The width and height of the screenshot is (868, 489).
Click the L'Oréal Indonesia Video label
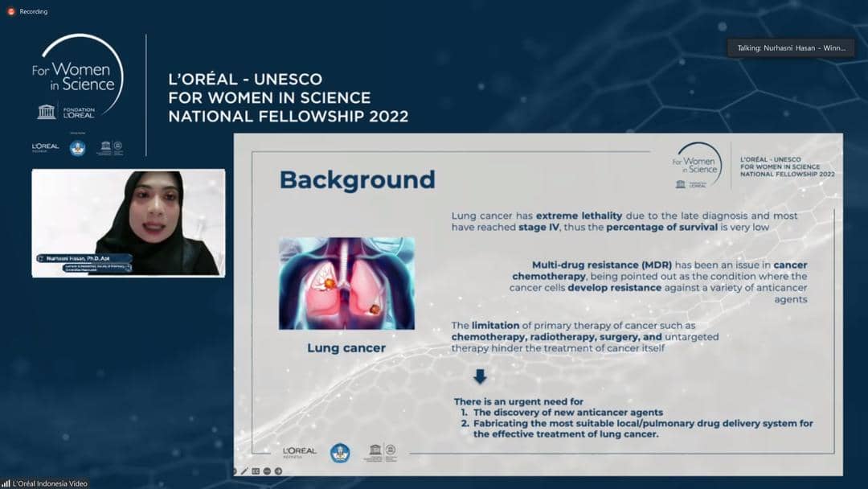(x=50, y=483)
